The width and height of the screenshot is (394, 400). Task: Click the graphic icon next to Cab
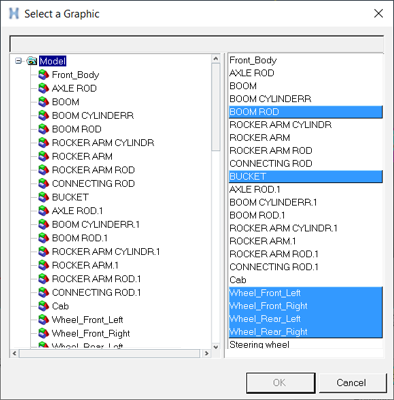pos(43,306)
